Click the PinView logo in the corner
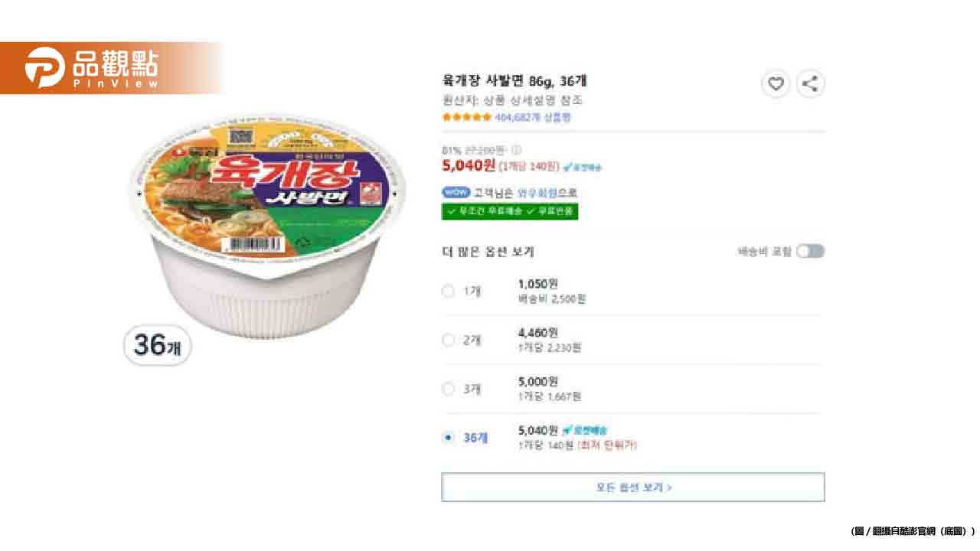This screenshot has height=551, width=980. [x=92, y=67]
